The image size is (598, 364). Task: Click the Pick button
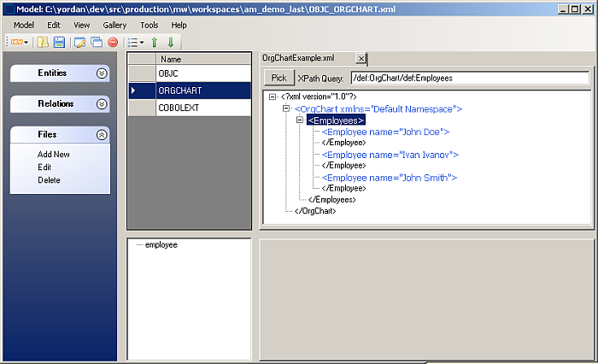(x=278, y=78)
